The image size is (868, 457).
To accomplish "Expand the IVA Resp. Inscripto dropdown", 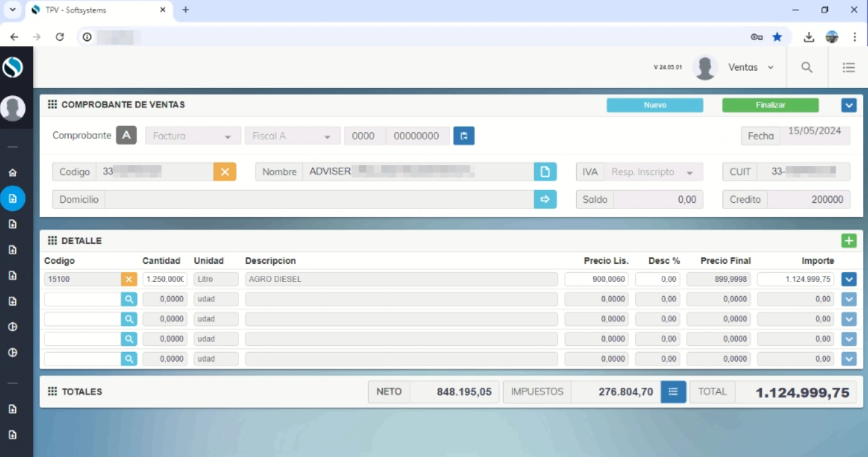I will click(651, 172).
